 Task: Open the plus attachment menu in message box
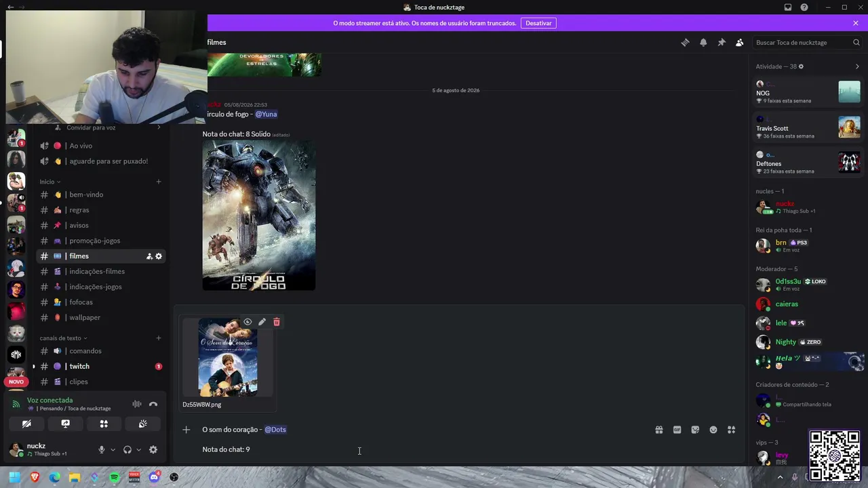186,430
